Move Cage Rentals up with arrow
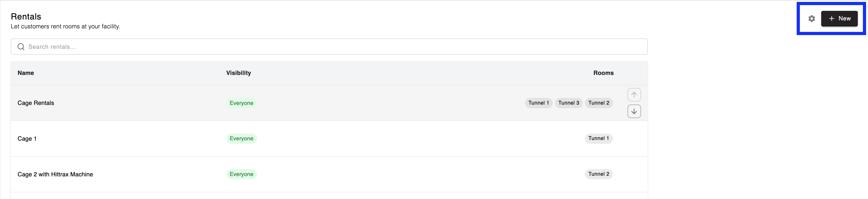Screen dimensions: 868x199 click(x=634, y=94)
